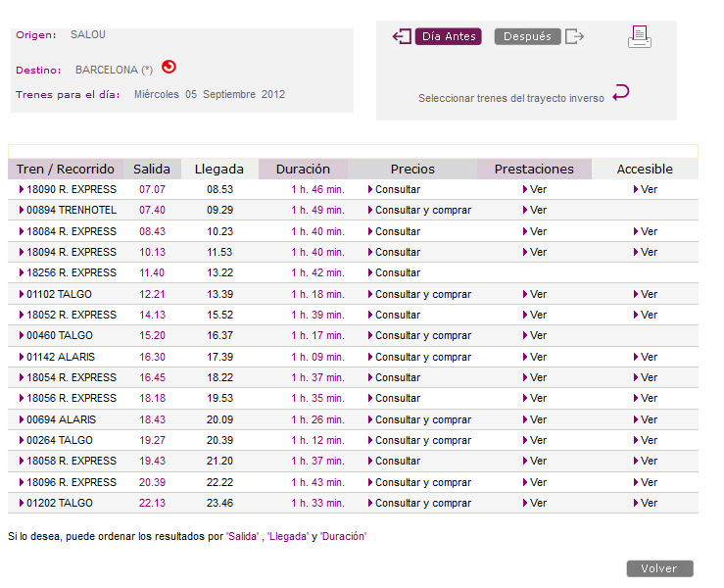Image resolution: width=724 pixels, height=588 pixels.
Task: Expand route of train 18256 R. EXPRESS
Action: point(68,273)
